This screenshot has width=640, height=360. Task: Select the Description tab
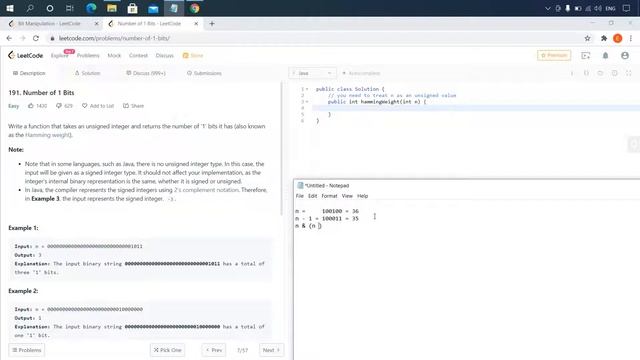point(29,73)
